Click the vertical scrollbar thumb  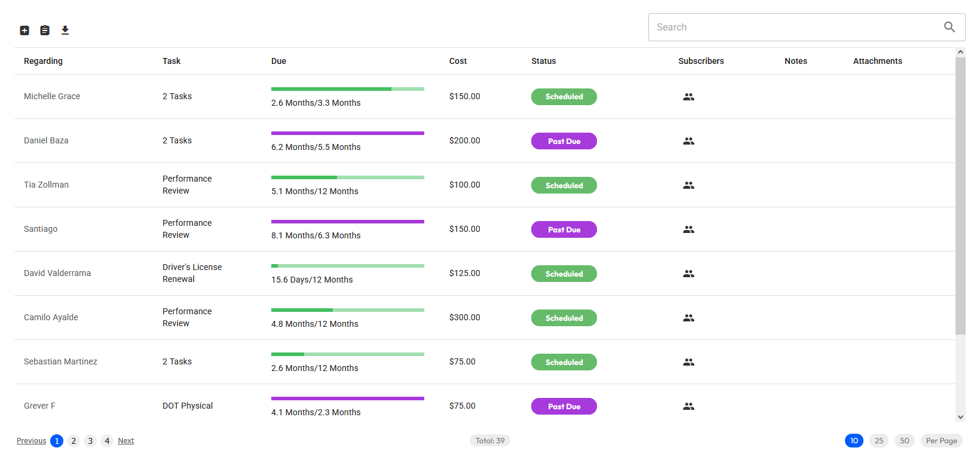(x=960, y=196)
